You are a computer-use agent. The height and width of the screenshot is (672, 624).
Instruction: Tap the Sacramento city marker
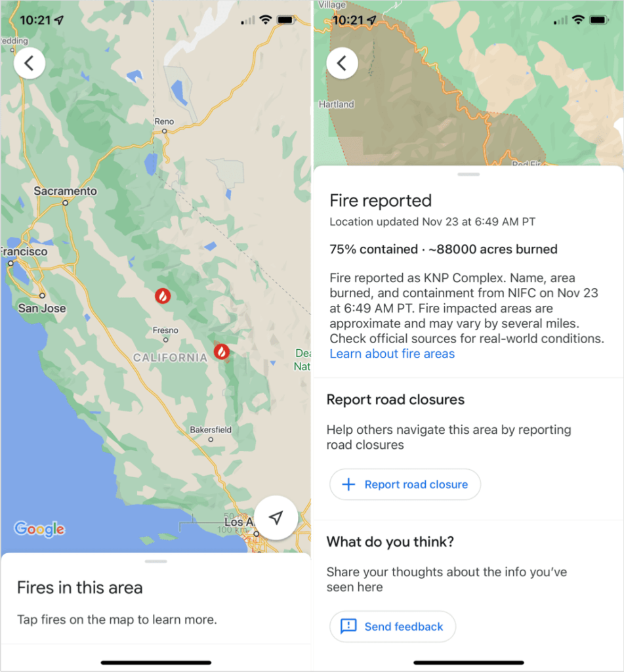tap(64, 202)
